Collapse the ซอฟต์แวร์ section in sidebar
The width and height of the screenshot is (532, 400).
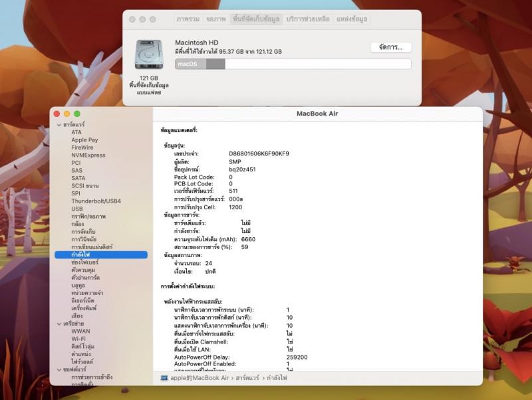[x=59, y=369]
